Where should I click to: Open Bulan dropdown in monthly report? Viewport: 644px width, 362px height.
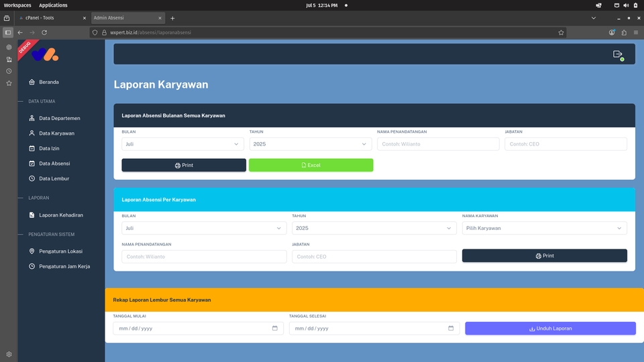point(182,144)
